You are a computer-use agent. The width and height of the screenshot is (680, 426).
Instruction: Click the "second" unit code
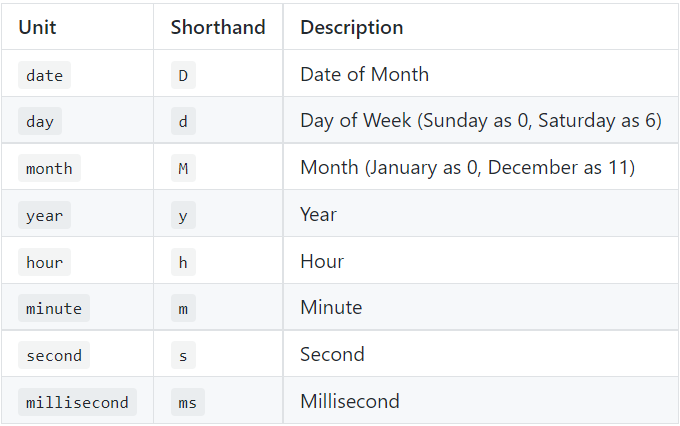pyautogui.click(x=54, y=355)
